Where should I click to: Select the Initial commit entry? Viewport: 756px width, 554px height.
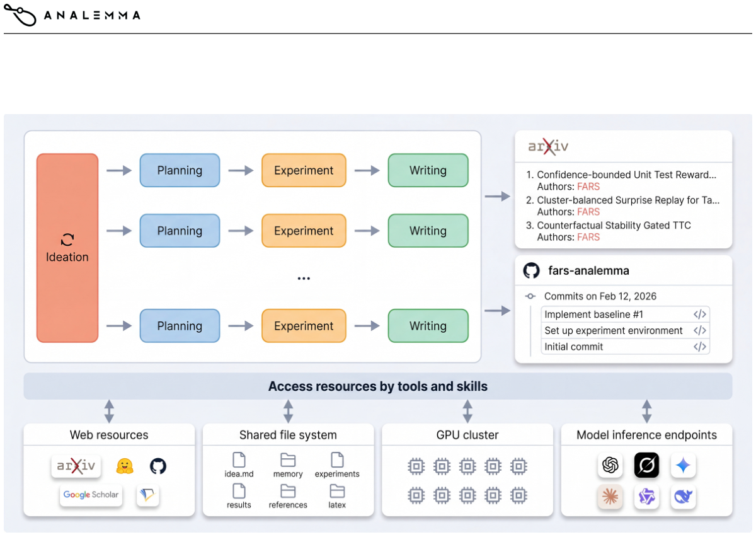click(626, 347)
